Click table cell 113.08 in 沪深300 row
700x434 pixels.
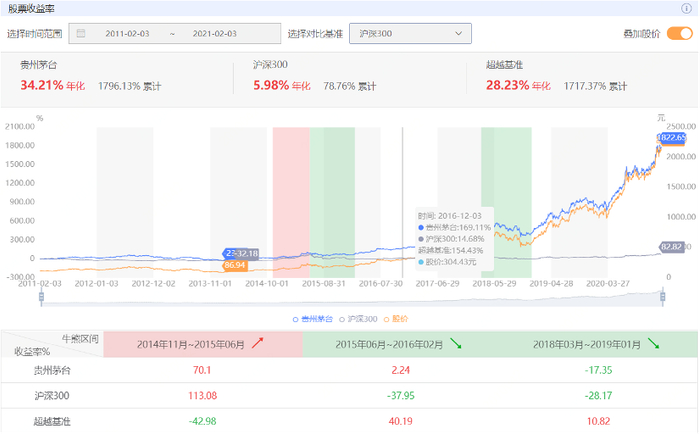203,396
